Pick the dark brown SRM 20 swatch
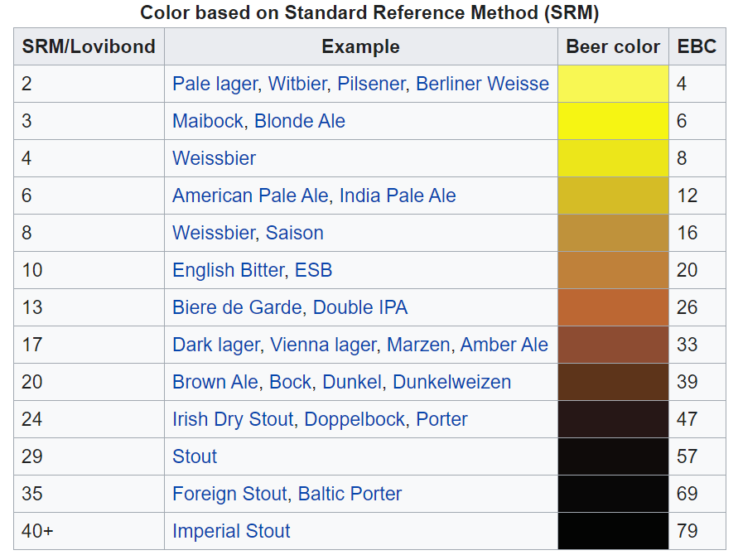738x560 pixels. [613, 382]
